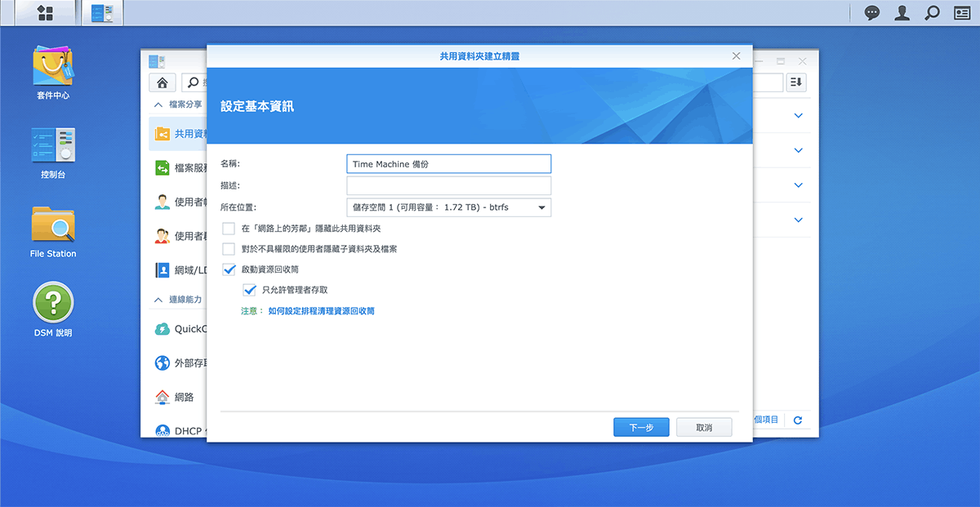Click the 所在位置: label

point(238,207)
